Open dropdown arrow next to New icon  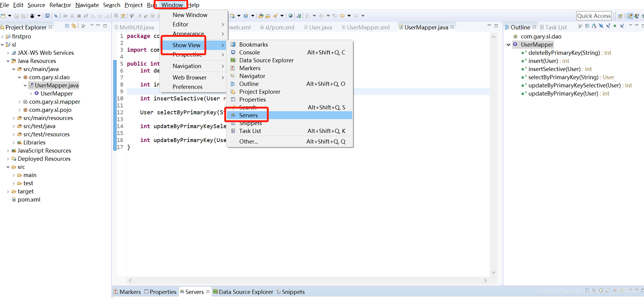pos(10,16)
